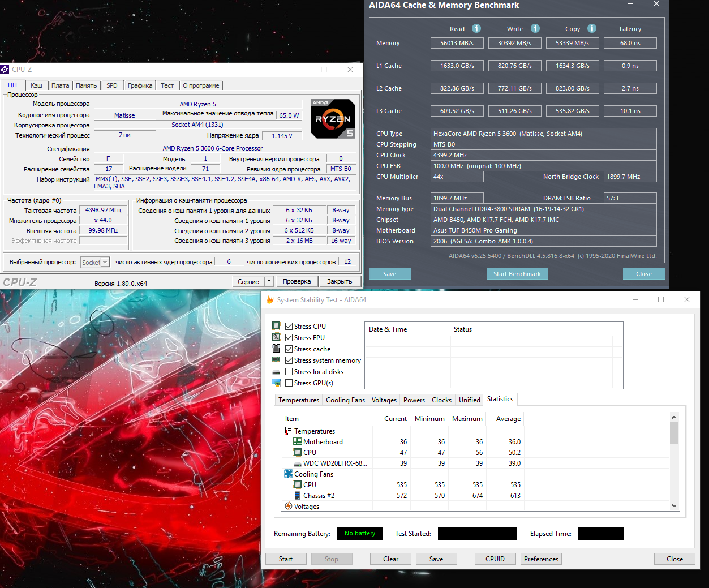Click the Motherboard sensor icon in Statistics list
This screenshot has width=709, height=588.
pyautogui.click(x=298, y=441)
